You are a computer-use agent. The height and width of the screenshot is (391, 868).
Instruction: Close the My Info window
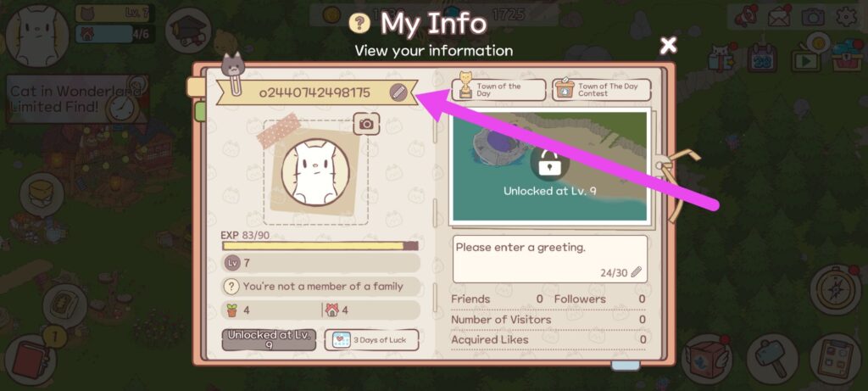click(x=668, y=46)
